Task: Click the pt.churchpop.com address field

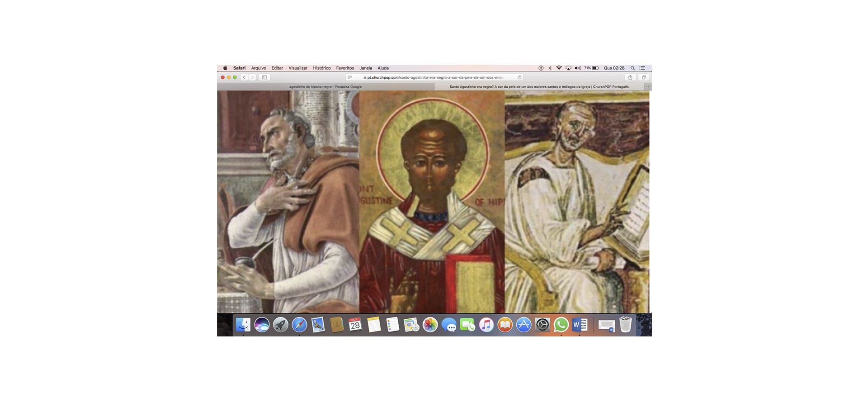Action: pos(434,77)
